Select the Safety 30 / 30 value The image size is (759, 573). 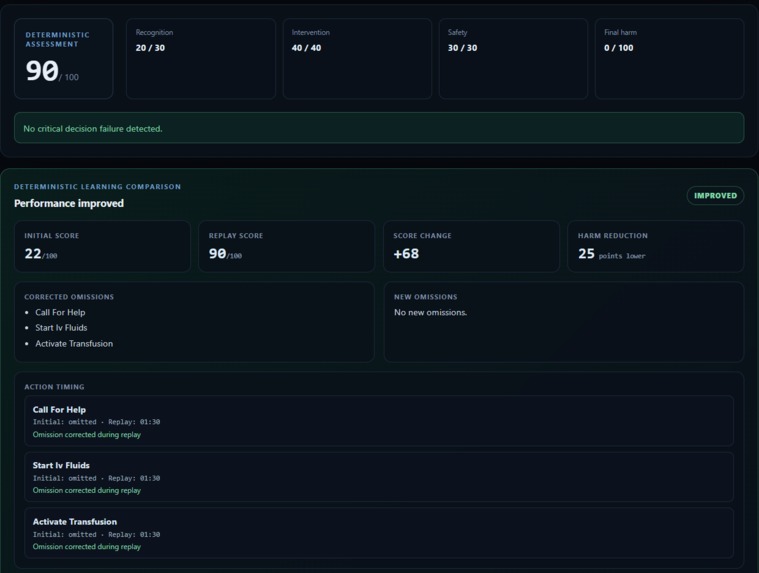click(x=462, y=48)
